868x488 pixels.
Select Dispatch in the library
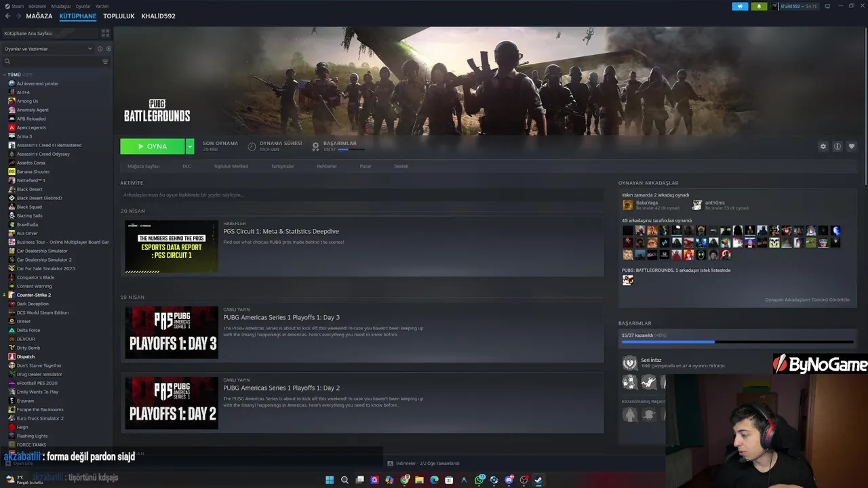(25, 357)
